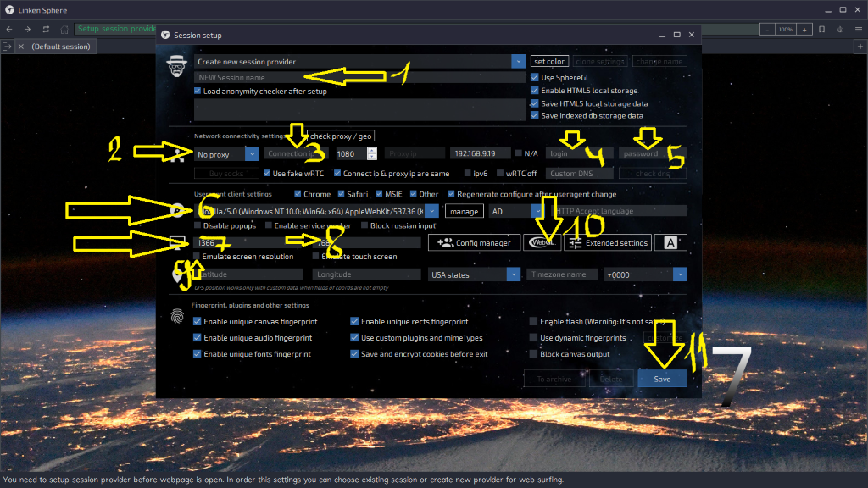Open the hamburger menu icon at top right
Viewport: 868px width, 488px height.
click(856, 29)
